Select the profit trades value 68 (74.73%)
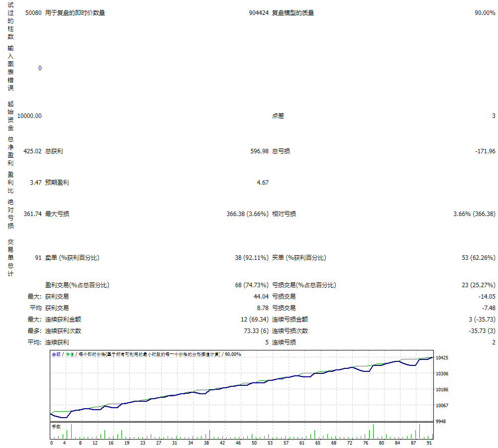498x448 pixels. [x=252, y=285]
